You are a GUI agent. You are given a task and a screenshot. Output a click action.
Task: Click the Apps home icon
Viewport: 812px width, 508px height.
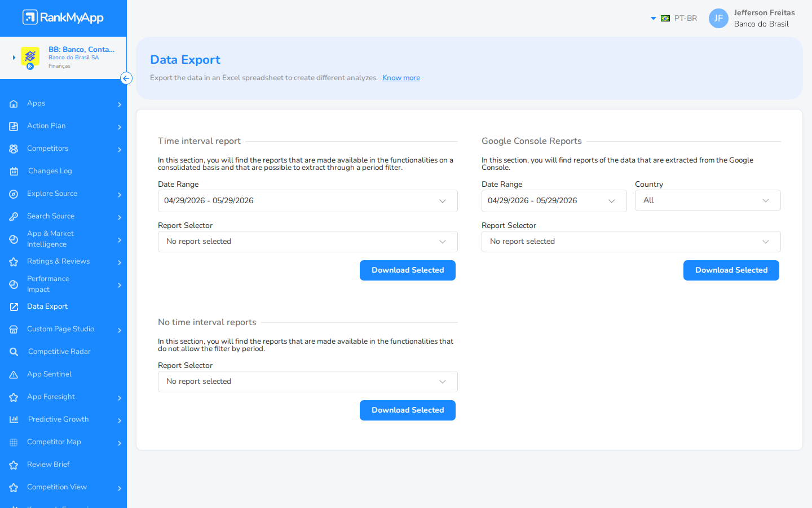(x=14, y=104)
